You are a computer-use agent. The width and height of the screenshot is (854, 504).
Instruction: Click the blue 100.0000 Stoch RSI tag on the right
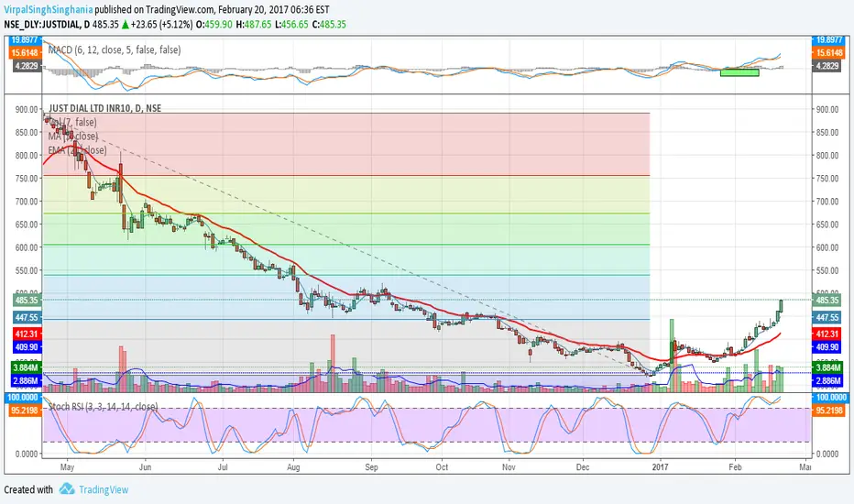828,397
